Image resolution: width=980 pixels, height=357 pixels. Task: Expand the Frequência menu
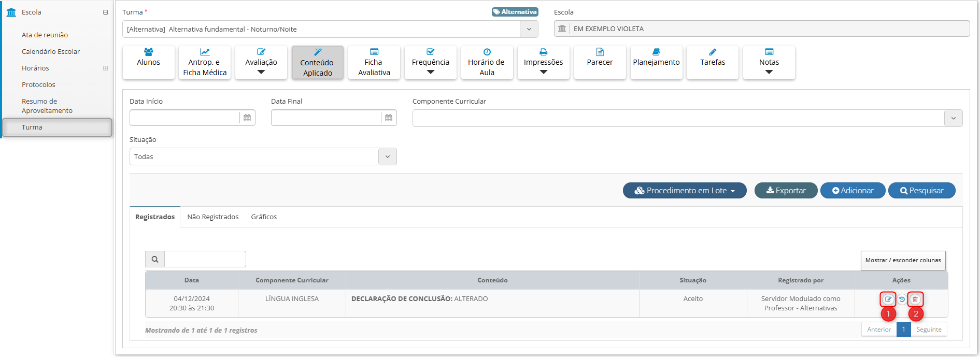431,62
